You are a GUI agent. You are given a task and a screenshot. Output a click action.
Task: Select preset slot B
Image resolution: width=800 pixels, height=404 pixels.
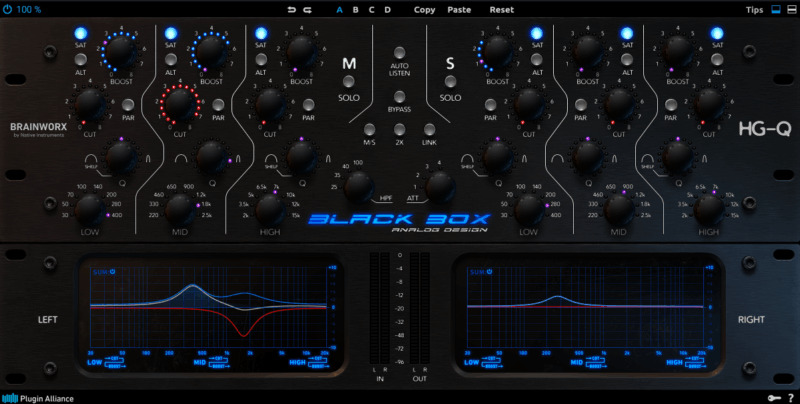click(356, 10)
